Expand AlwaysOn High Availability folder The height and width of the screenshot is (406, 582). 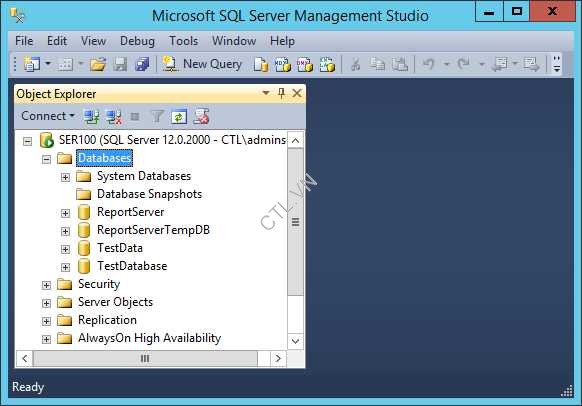pos(46,339)
